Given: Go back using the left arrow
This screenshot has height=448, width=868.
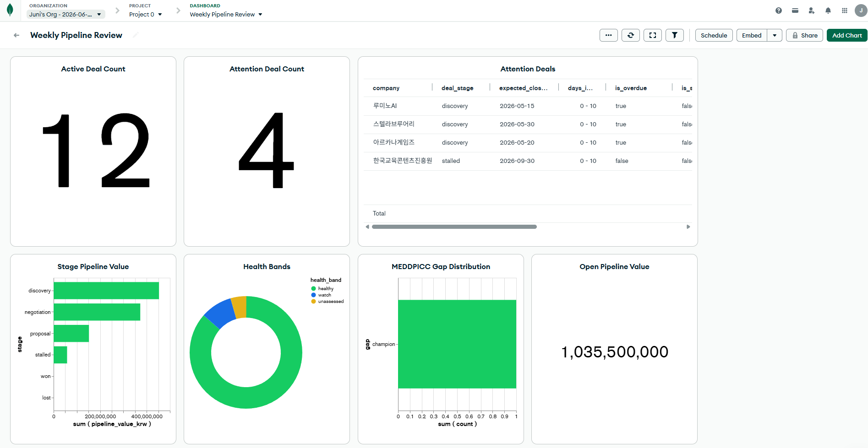Looking at the screenshot, I should 16,35.
